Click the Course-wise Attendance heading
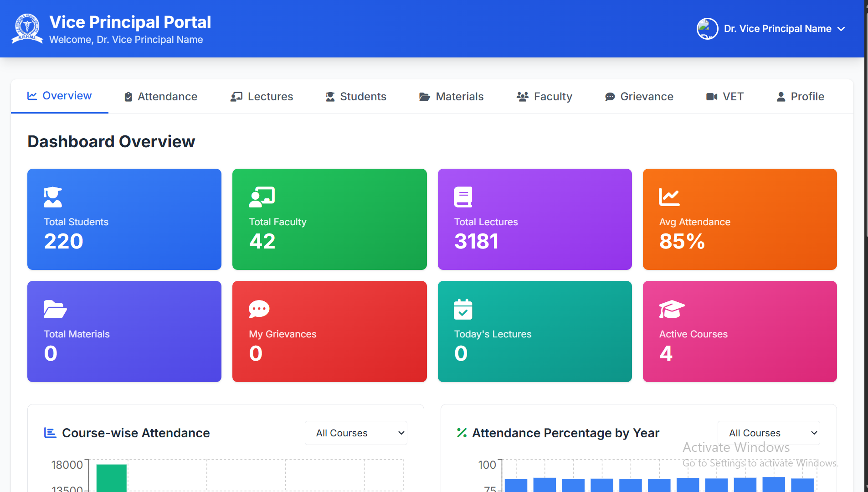868x492 pixels. point(136,433)
